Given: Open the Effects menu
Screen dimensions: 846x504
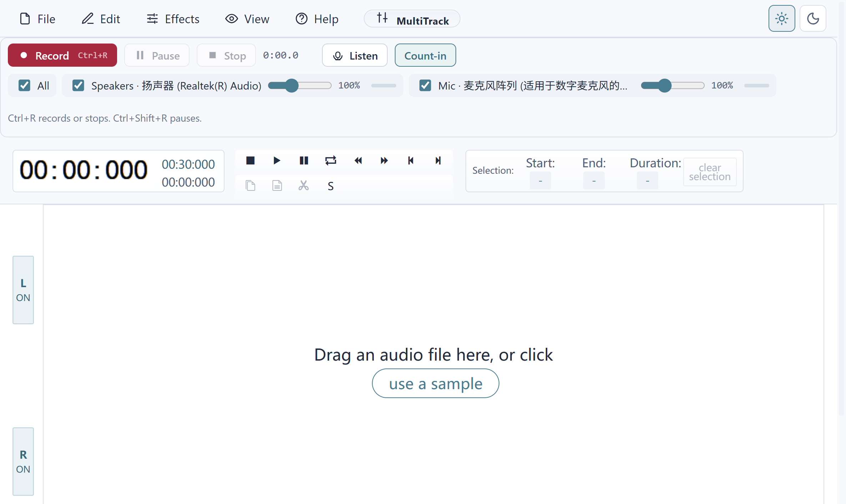Looking at the screenshot, I should pos(173,19).
